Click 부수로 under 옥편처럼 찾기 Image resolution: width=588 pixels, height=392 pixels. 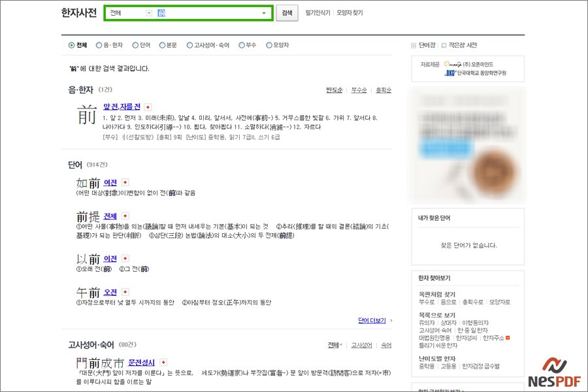click(x=427, y=302)
